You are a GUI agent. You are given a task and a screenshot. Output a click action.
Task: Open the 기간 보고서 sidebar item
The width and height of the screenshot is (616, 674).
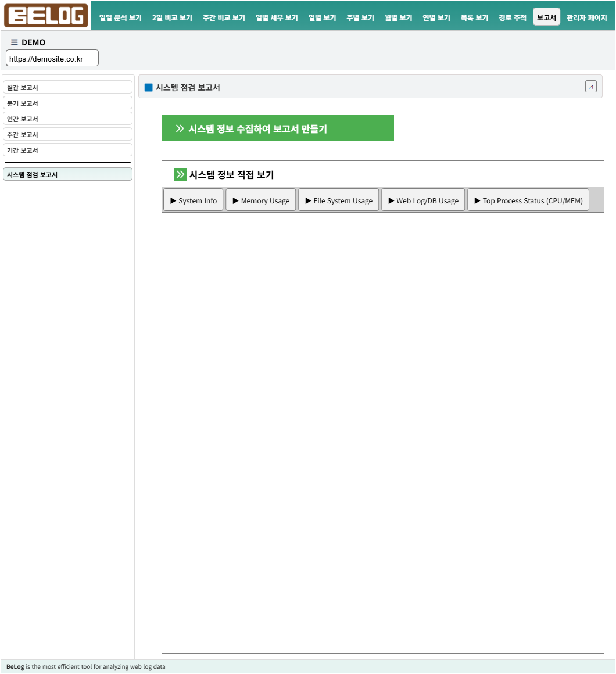[x=67, y=150]
